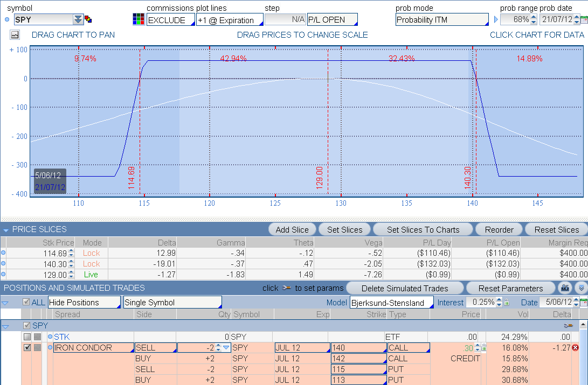Click the Reorder button
The width and height of the screenshot is (588, 385).
point(499,229)
